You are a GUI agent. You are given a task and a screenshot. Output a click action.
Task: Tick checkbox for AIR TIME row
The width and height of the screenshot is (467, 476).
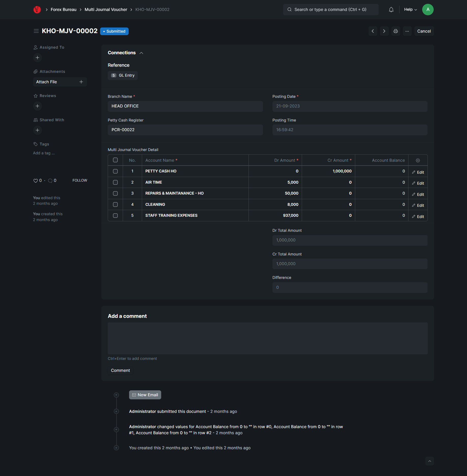coord(115,182)
